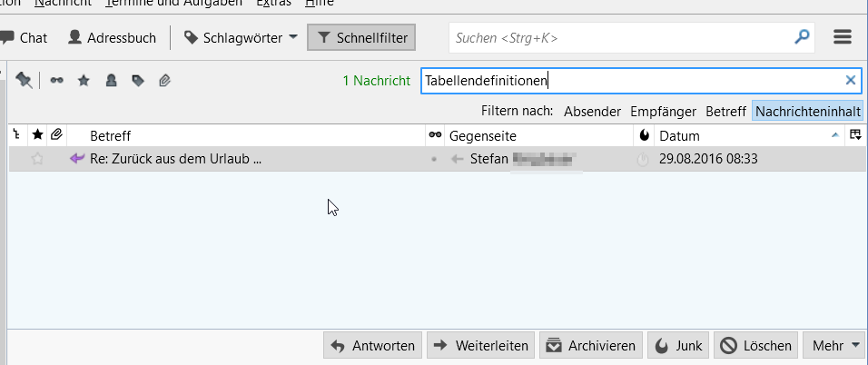Star the 'Re: Zurück aus dem Urlaub' message
The image size is (868, 365).
[x=38, y=159]
